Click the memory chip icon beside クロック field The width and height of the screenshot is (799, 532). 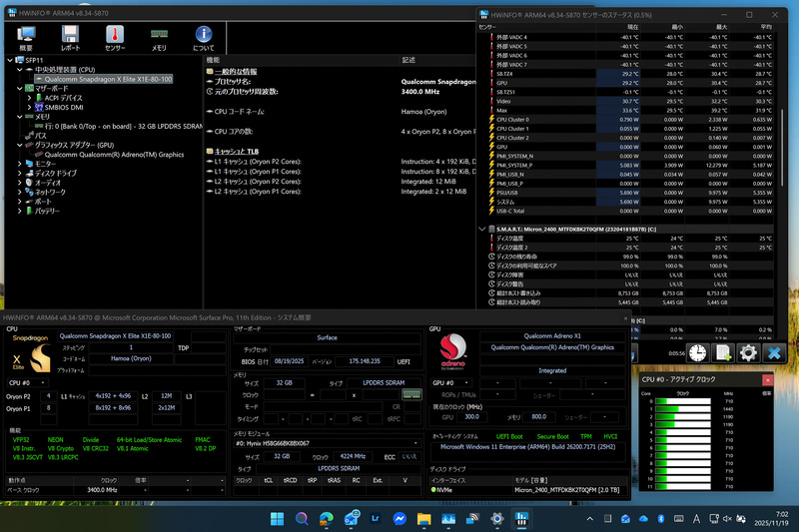pyautogui.click(x=411, y=394)
